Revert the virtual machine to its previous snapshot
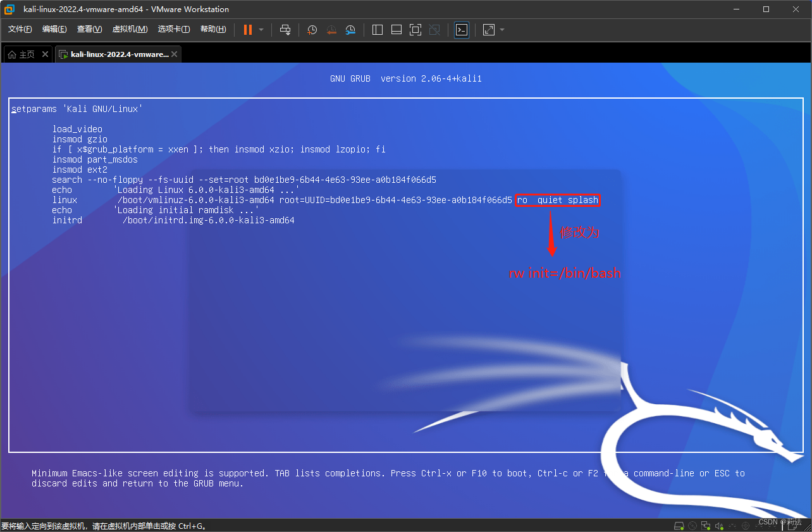This screenshot has width=812, height=532. click(331, 30)
